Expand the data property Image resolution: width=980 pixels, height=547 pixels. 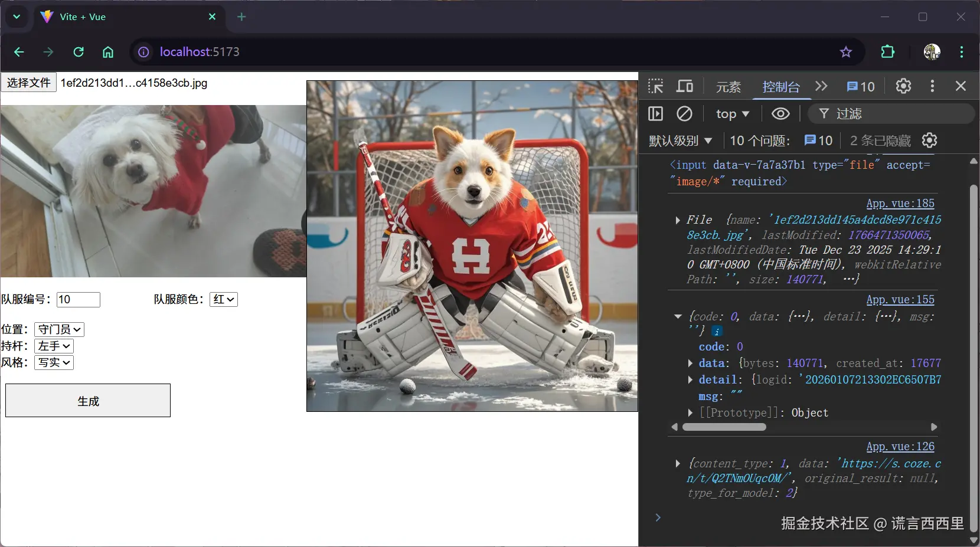pyautogui.click(x=690, y=363)
